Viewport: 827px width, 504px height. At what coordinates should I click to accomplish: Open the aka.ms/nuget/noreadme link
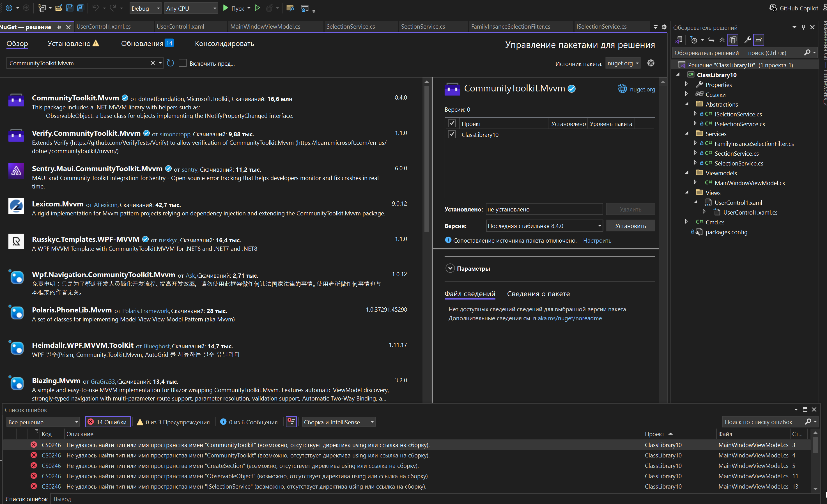(569, 318)
